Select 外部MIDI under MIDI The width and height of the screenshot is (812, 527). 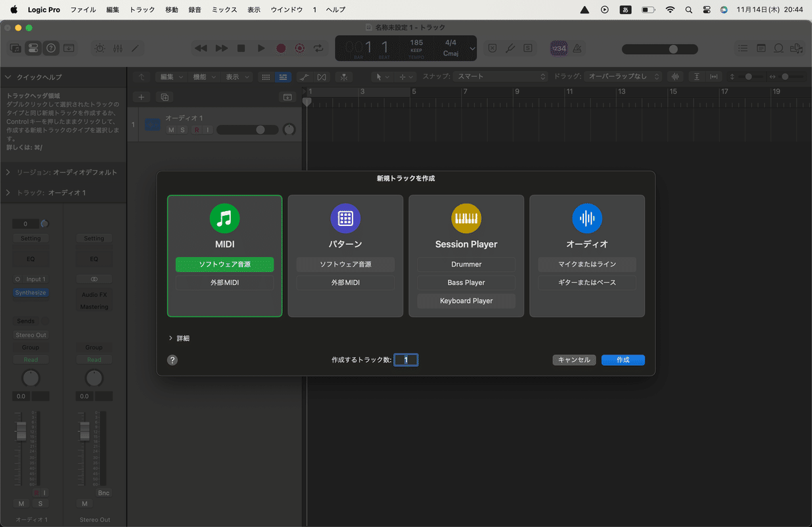tap(225, 283)
